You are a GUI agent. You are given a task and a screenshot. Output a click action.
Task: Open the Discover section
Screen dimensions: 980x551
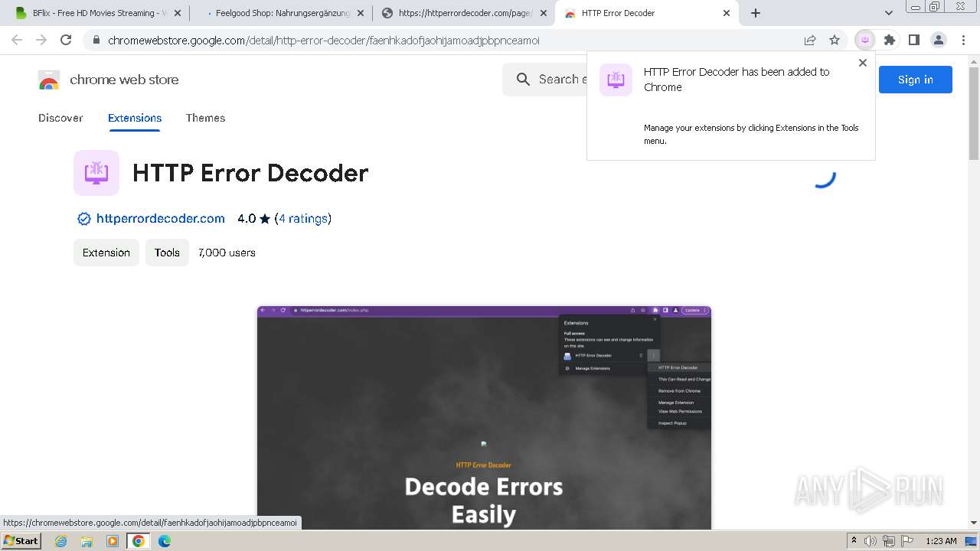(x=60, y=118)
